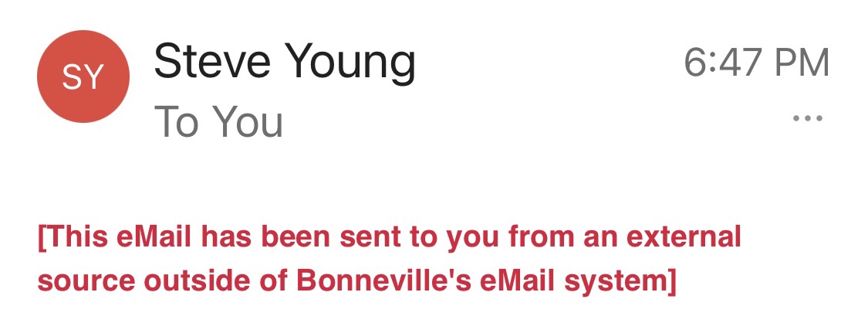Click the middle dot of the ellipsis
Screen dimensions: 868x333
pos(808,119)
